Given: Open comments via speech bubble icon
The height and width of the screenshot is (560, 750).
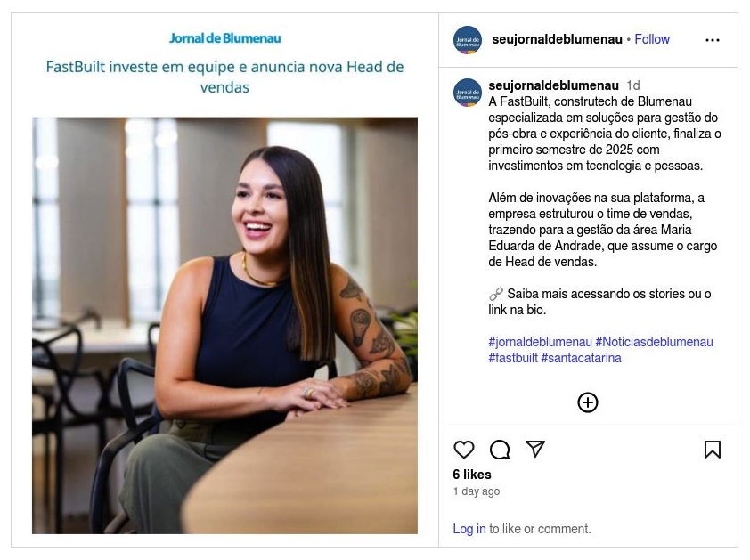Looking at the screenshot, I should pyautogui.click(x=500, y=450).
